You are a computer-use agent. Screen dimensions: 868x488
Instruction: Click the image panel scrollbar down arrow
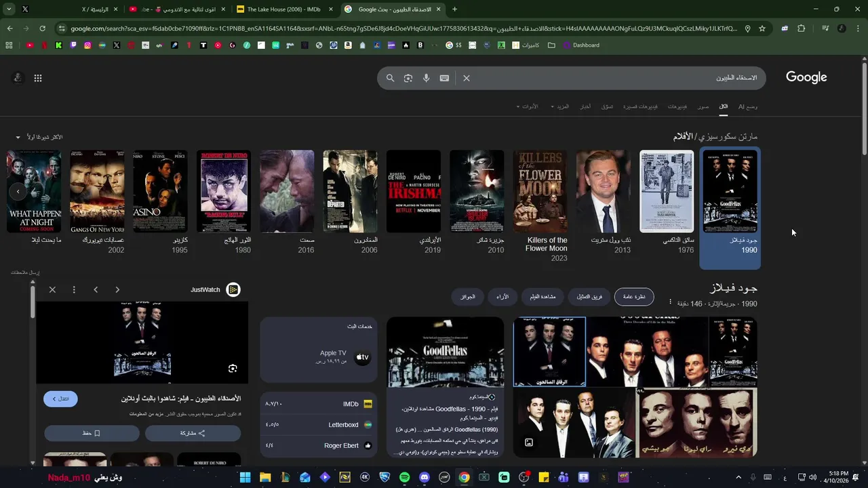(33, 462)
